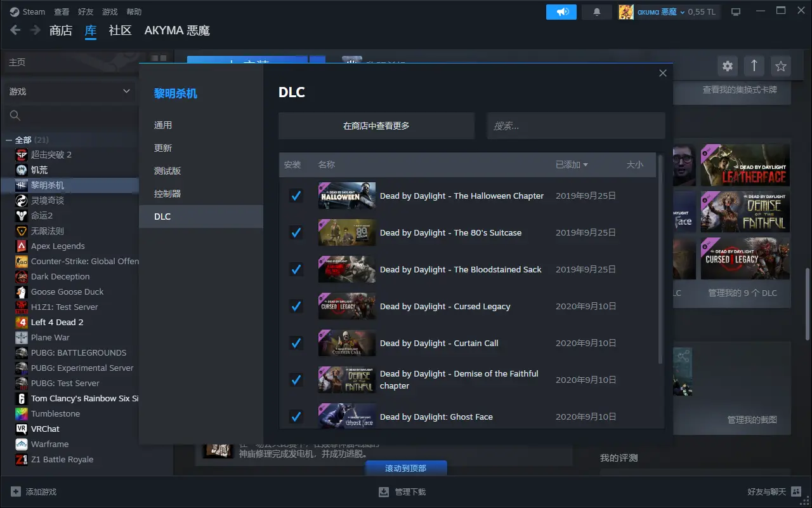Open friends and chat icon
Viewport: 812px width, 508px height.
(x=796, y=491)
